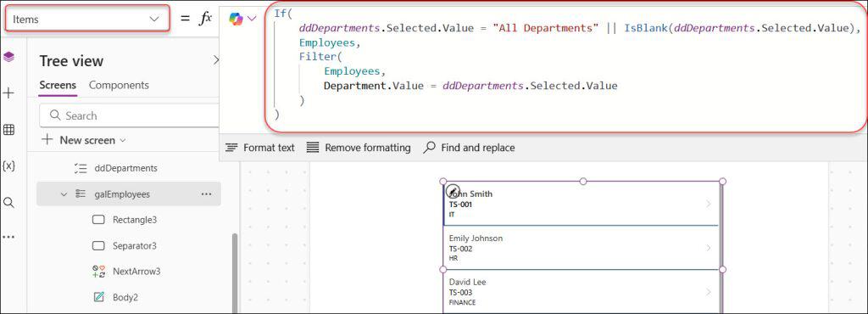Expand the Copilot dropdown chevron
The height and width of the screenshot is (314, 868).
tap(252, 19)
